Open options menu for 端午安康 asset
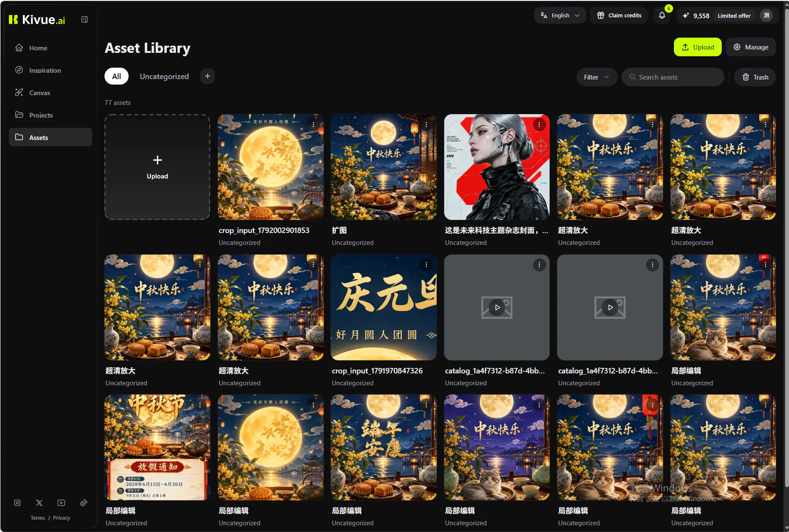Image resolution: width=789 pixels, height=532 pixels. pos(426,405)
